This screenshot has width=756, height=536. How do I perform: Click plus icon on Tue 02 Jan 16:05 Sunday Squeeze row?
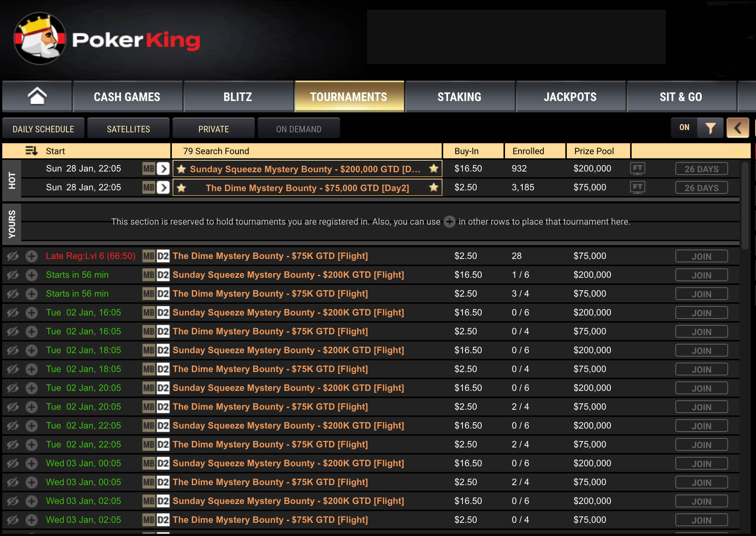pyautogui.click(x=32, y=312)
